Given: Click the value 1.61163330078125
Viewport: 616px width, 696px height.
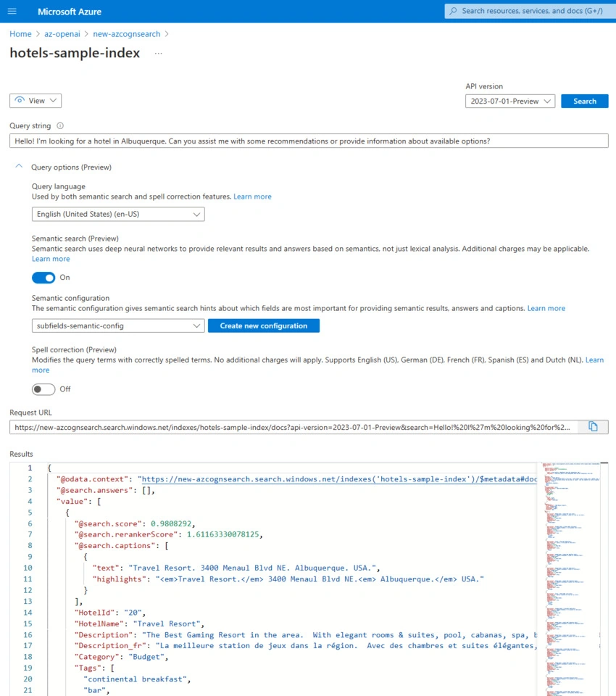Looking at the screenshot, I should [x=222, y=534].
